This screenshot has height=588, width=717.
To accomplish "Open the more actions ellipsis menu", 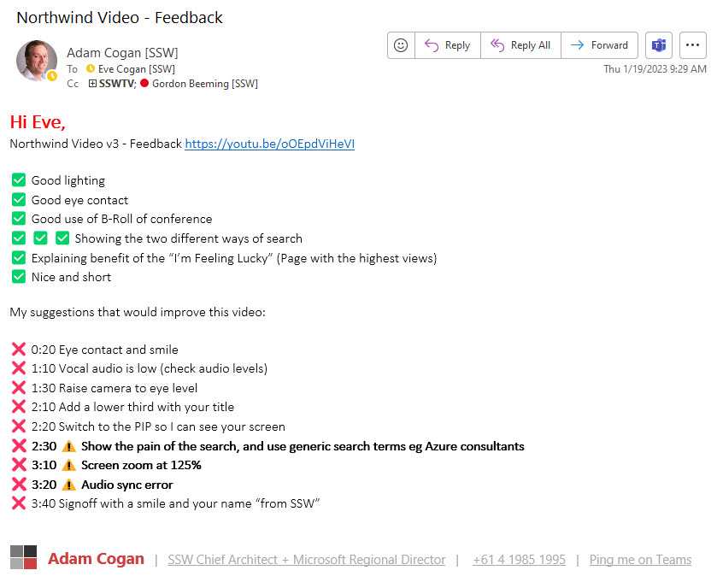I will [692, 45].
